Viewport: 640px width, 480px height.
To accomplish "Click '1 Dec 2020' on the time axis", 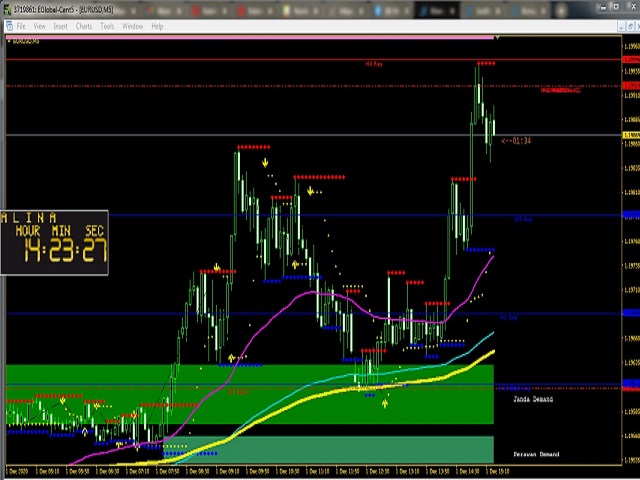I will pos(18,471).
